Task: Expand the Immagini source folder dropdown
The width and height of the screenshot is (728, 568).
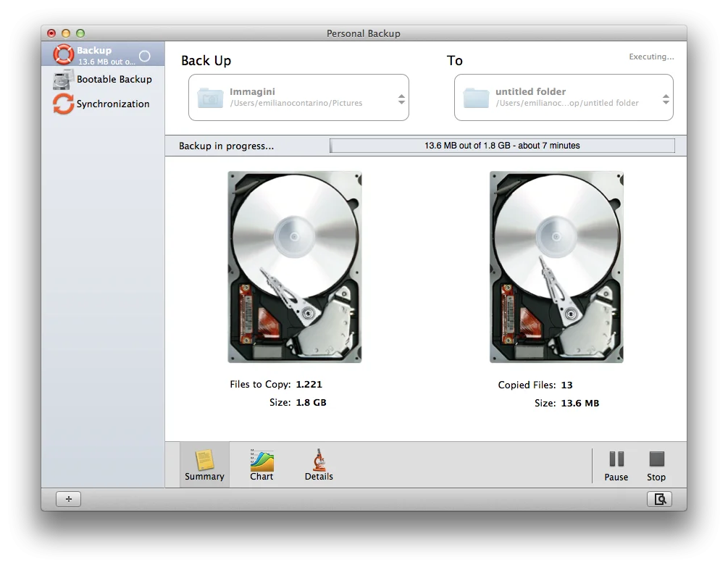Action: click(x=401, y=99)
